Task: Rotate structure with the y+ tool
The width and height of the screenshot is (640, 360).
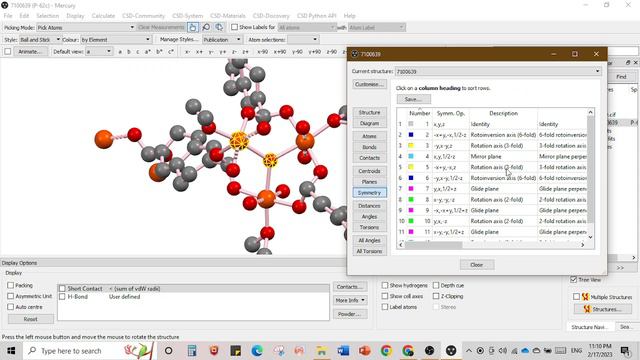Action: tap(222, 52)
